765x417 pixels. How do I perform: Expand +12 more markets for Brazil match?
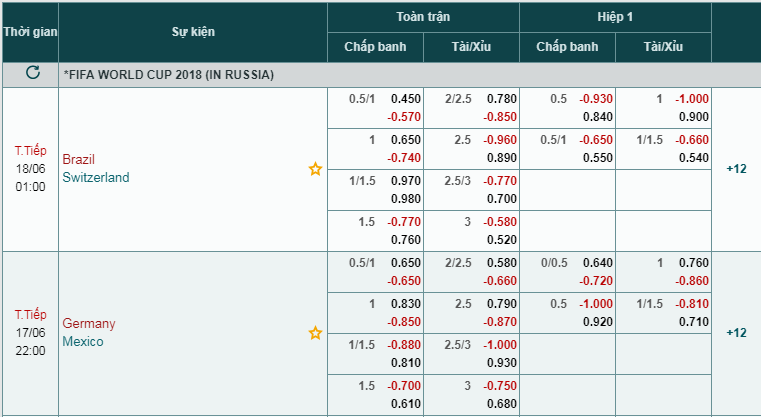[x=736, y=169]
